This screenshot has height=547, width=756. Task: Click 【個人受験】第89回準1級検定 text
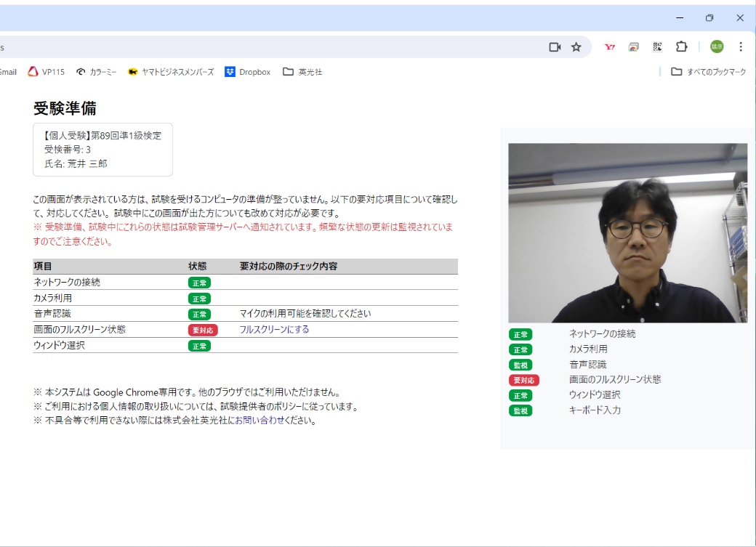102,135
